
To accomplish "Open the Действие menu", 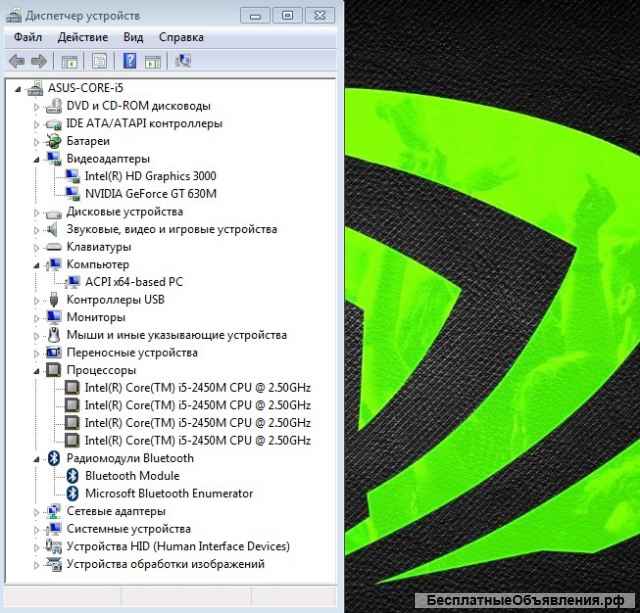I will (x=83, y=37).
